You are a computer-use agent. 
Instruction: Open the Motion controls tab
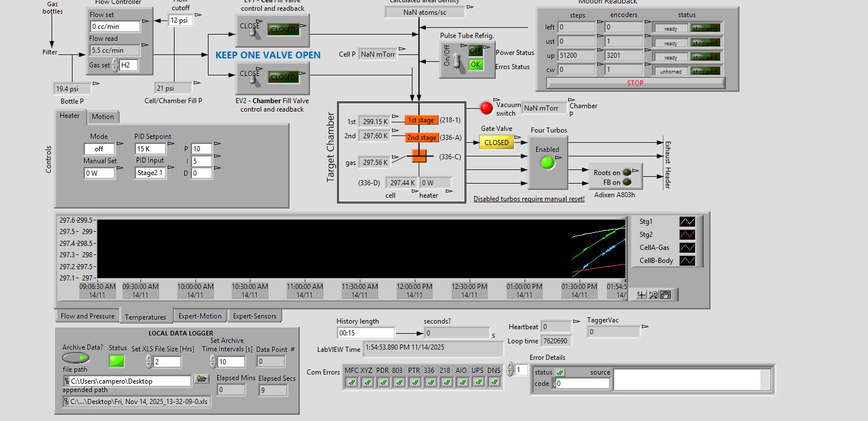tap(103, 117)
